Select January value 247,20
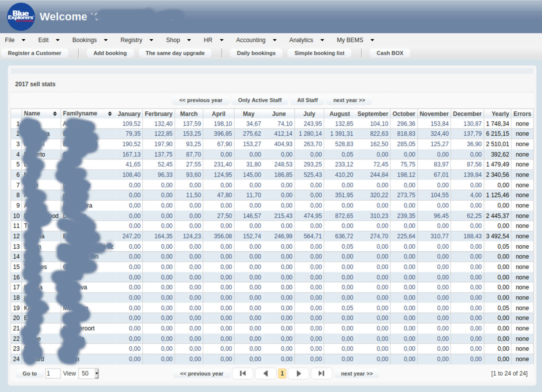 point(131,236)
